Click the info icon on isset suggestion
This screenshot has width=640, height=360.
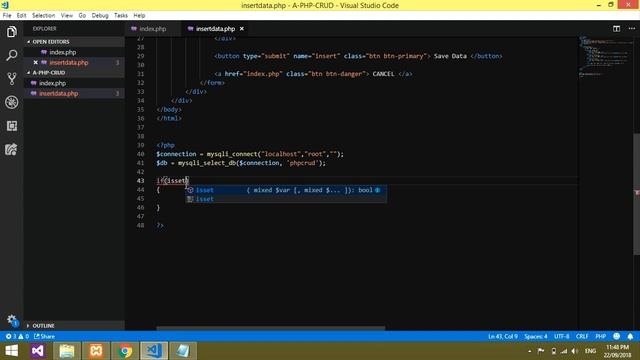[x=378, y=190]
